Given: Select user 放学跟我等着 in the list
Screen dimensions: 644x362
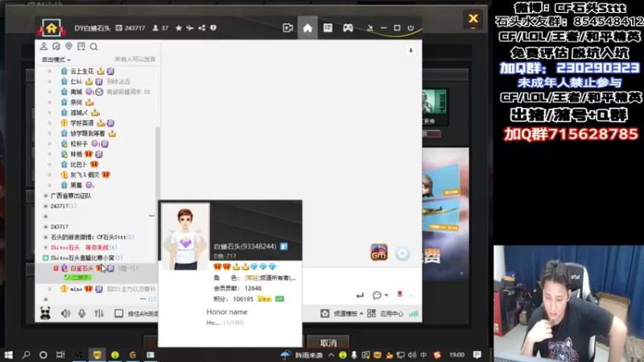Looking at the screenshot, I should coord(88,134).
